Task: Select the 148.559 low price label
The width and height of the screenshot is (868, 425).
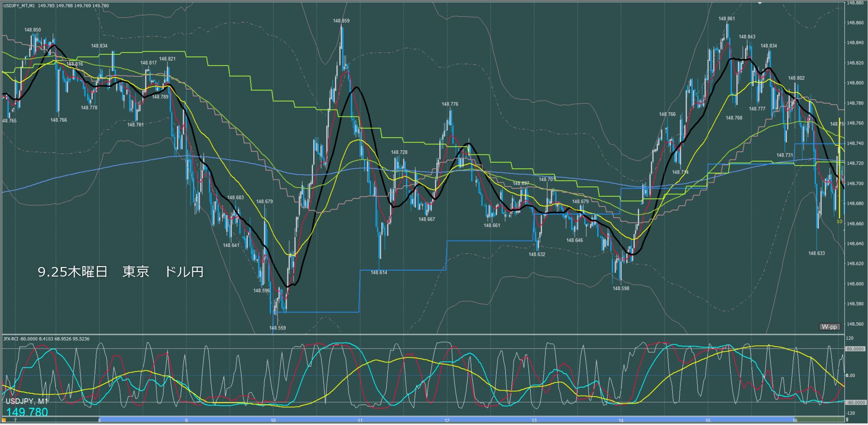Action: (x=277, y=328)
